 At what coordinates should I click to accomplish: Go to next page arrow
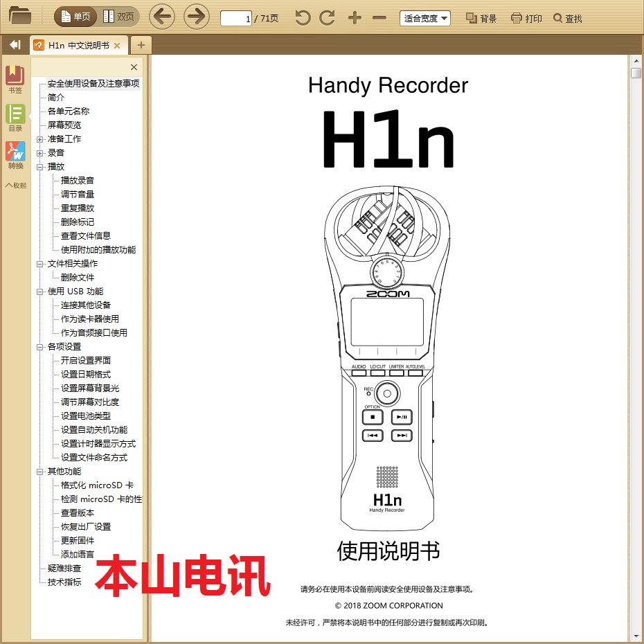coord(197,17)
